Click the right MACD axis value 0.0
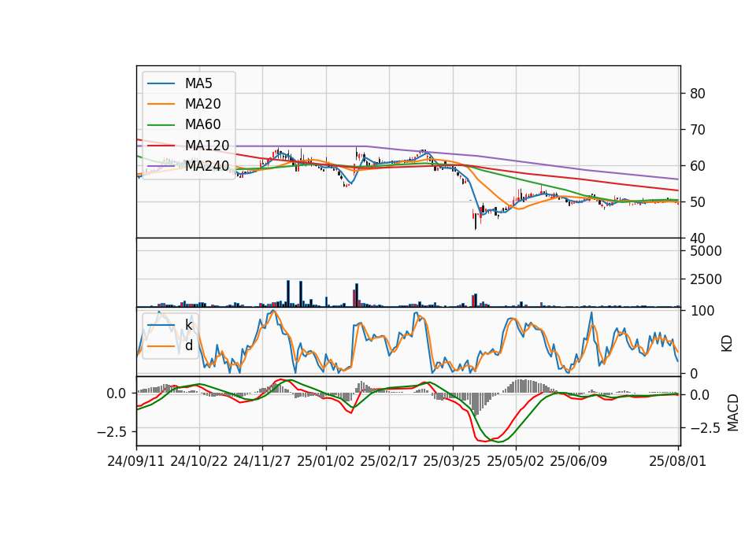The image size is (756, 543). point(700,396)
